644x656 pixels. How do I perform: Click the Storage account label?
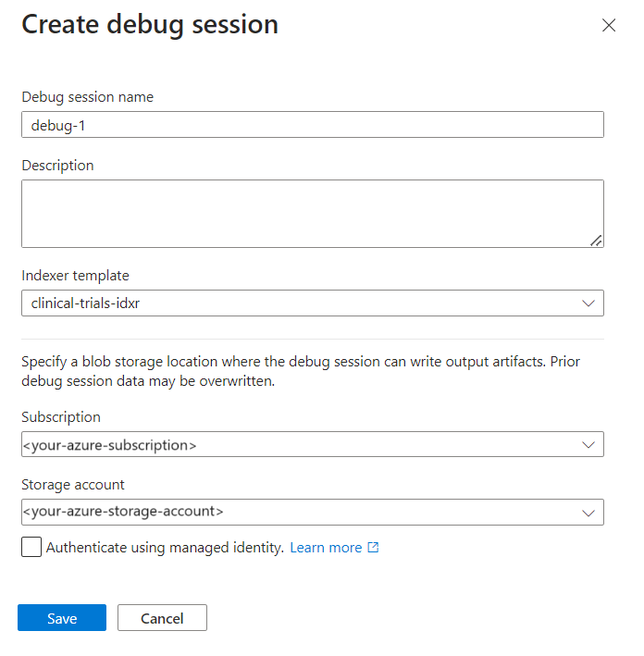coord(73,485)
